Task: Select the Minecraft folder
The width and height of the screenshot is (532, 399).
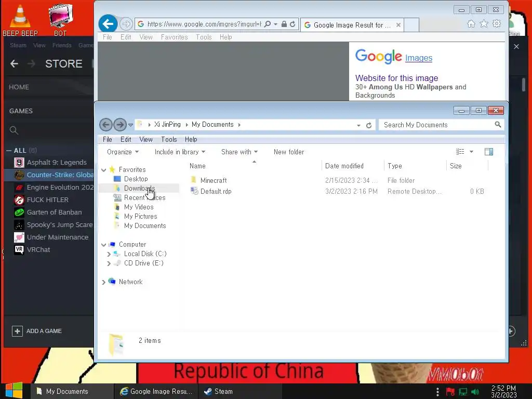Action: (214, 180)
